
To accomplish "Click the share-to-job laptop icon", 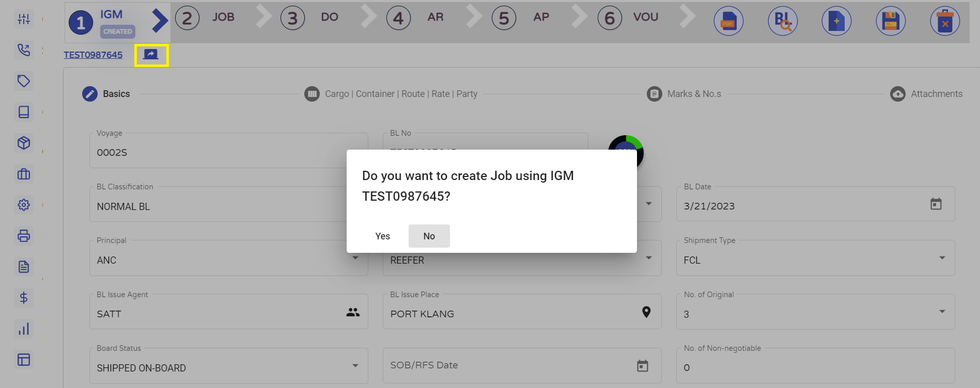I will click(151, 55).
